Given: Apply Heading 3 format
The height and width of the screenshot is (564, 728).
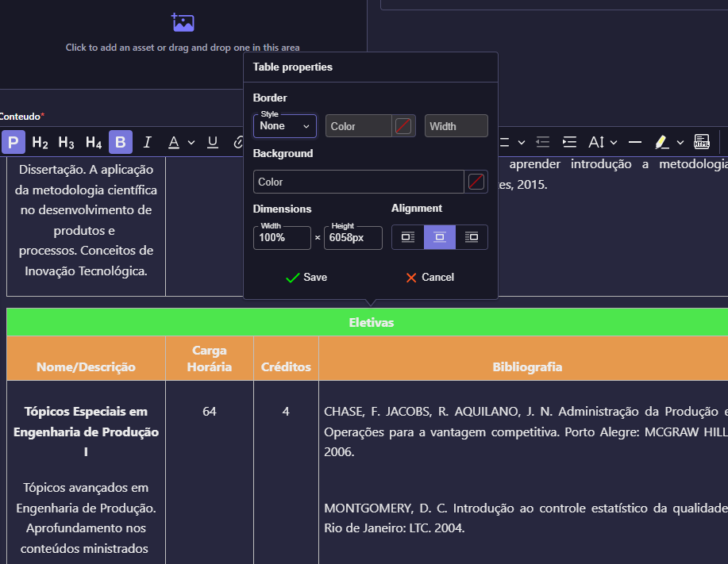Looking at the screenshot, I should (67, 142).
